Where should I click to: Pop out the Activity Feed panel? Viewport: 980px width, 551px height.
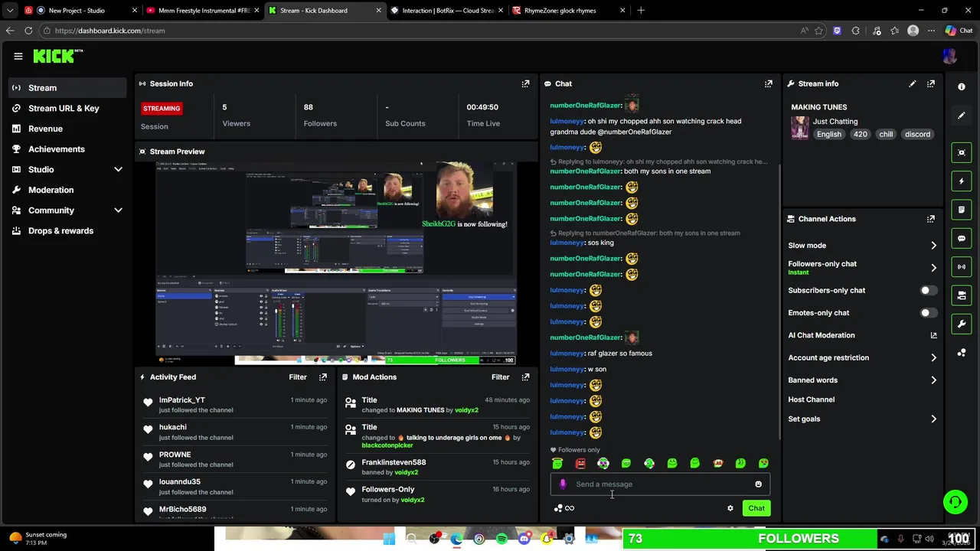tap(322, 377)
